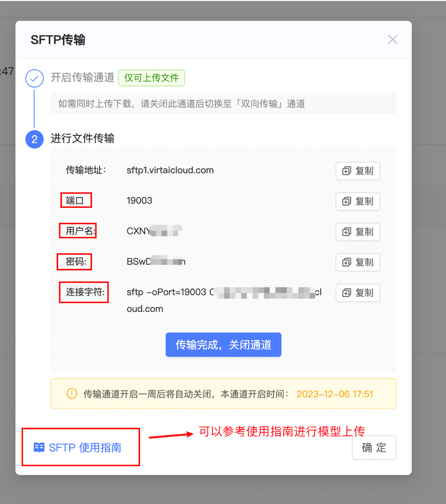446x504 pixels.
Task: Click the completed step checkmark circle
Action: (34, 78)
